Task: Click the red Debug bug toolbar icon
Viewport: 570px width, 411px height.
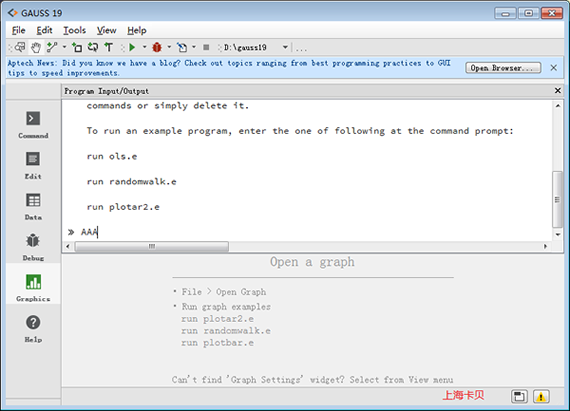Action: 157,47
